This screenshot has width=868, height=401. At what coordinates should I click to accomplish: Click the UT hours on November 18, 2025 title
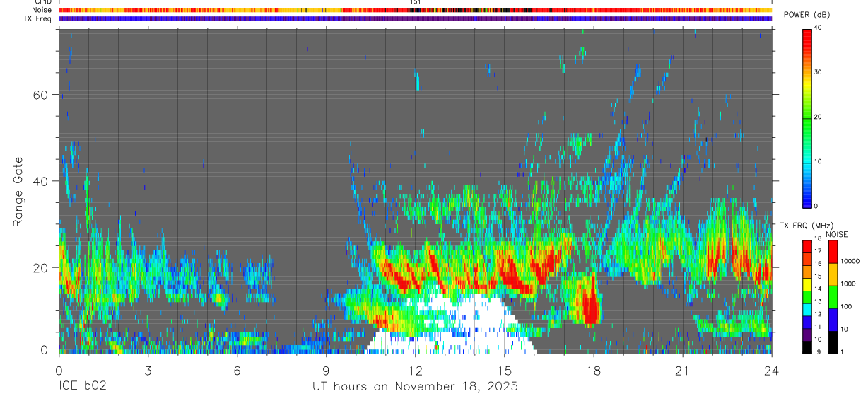(x=415, y=387)
